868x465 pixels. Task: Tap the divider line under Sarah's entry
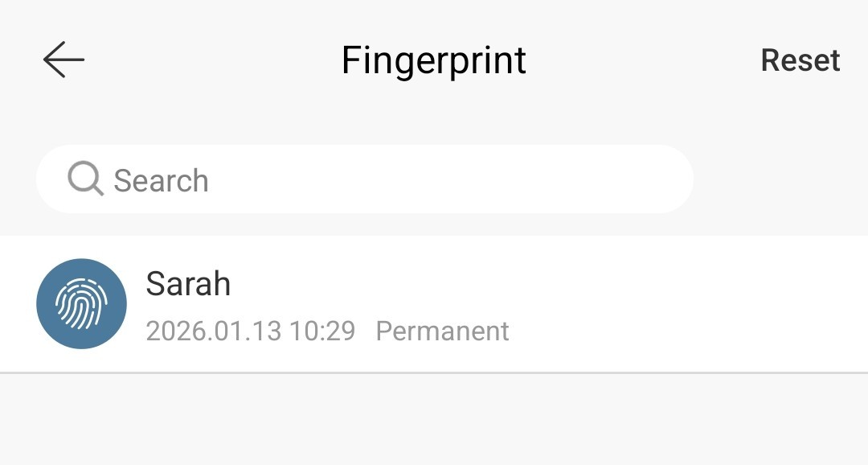click(434, 373)
